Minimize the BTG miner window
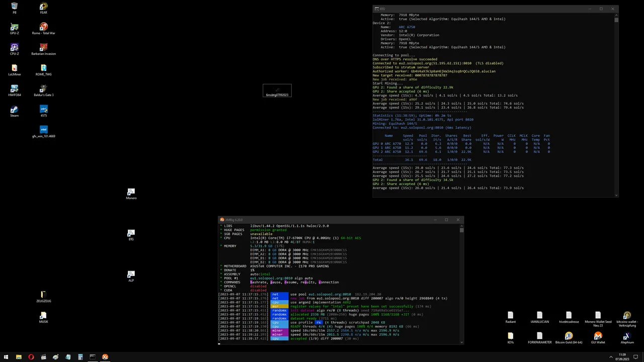Image resolution: width=644 pixels, height=362 pixels. pos(590,9)
